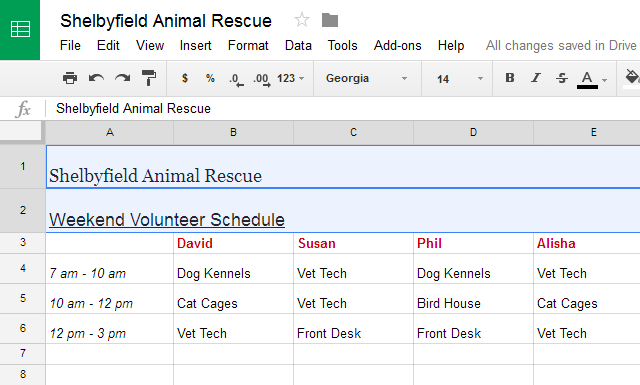This screenshot has width=640, height=385.
Task: Click the Redo arrow icon
Action: (122, 78)
